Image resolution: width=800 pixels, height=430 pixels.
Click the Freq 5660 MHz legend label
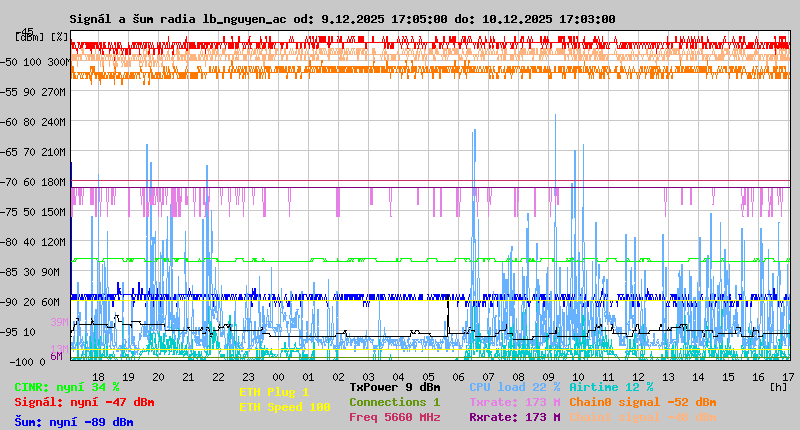point(395,417)
